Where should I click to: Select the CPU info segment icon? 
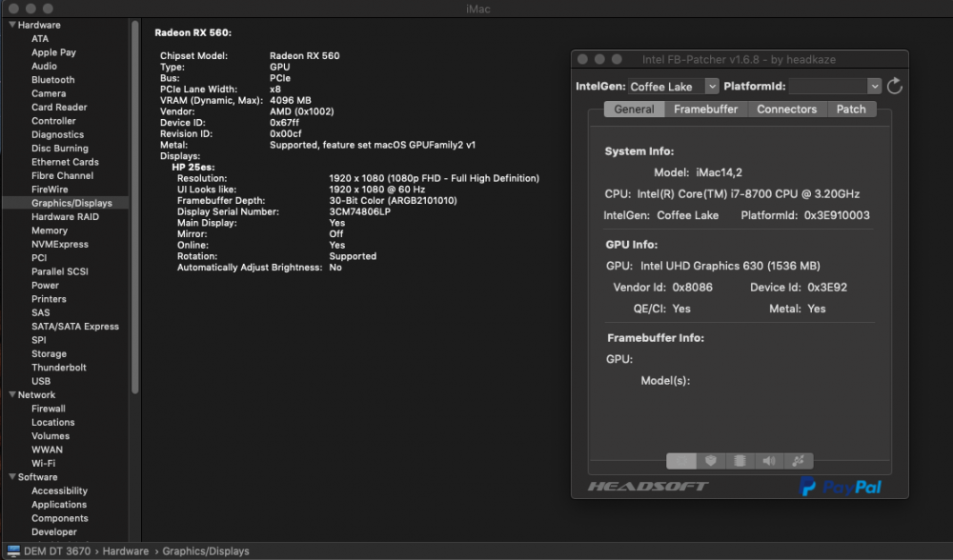coord(681,461)
